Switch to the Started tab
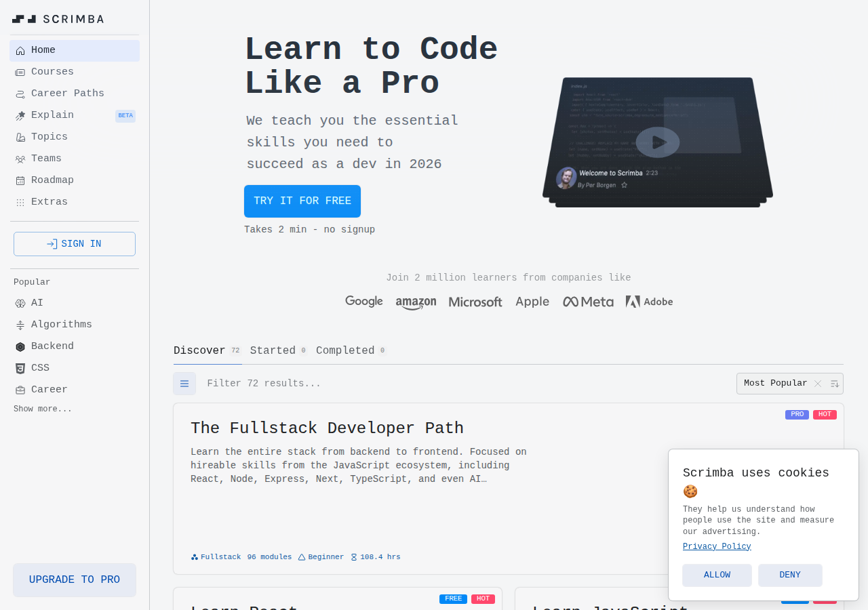868x610 pixels. (x=279, y=351)
